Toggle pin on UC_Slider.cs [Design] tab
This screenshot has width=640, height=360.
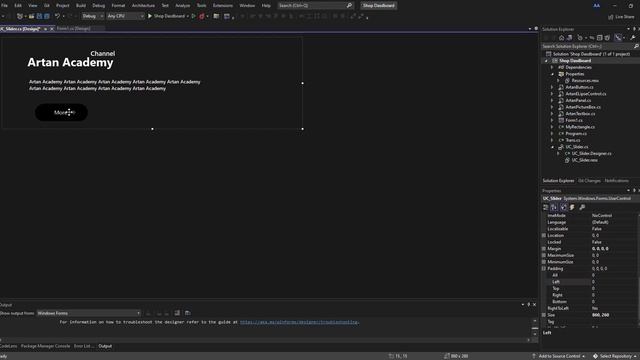[45, 29]
